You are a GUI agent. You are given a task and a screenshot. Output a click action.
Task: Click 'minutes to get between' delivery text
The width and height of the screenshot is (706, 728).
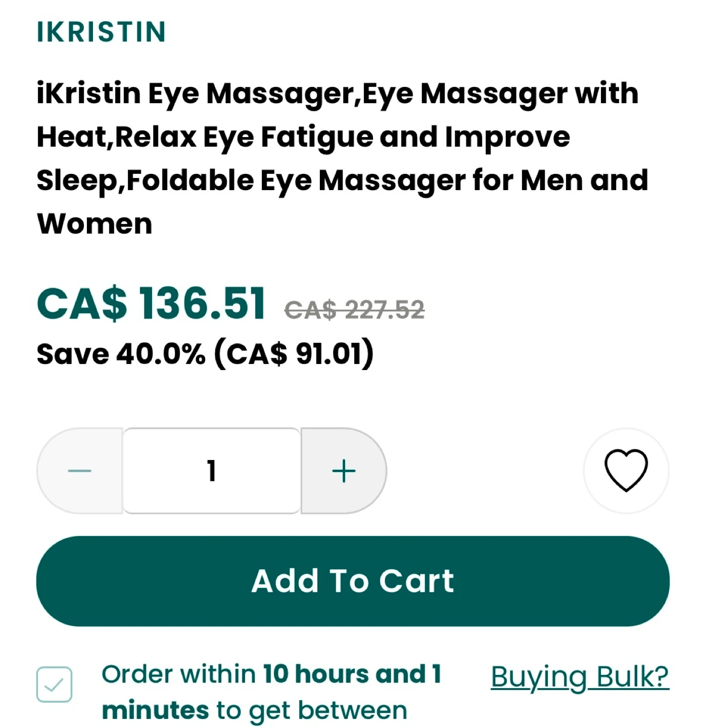[254, 710]
